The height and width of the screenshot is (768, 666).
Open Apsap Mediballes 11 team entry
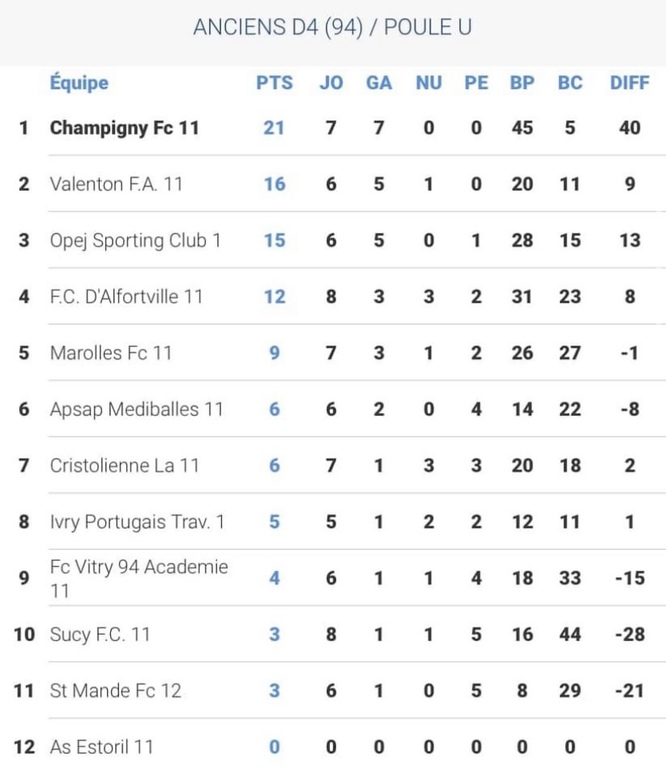click(136, 409)
